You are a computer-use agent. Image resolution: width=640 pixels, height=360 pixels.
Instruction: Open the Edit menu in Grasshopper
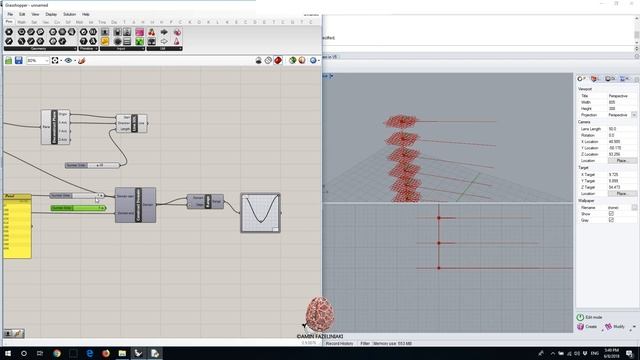tap(22, 14)
